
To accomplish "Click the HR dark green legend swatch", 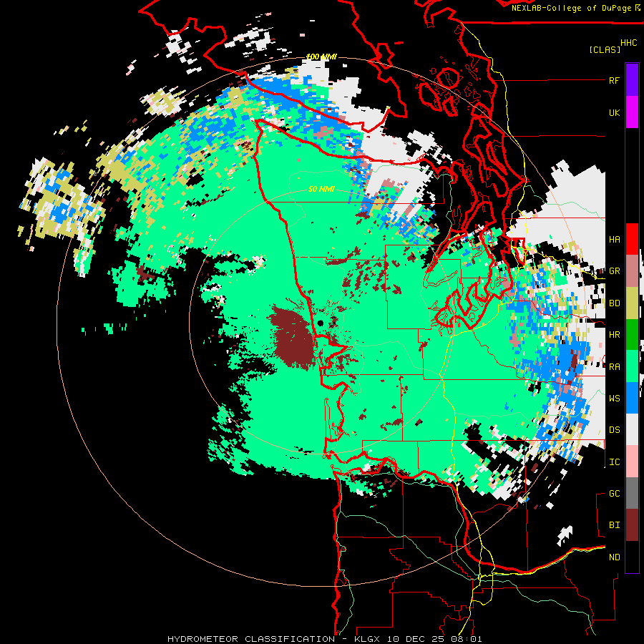I will tap(632, 335).
